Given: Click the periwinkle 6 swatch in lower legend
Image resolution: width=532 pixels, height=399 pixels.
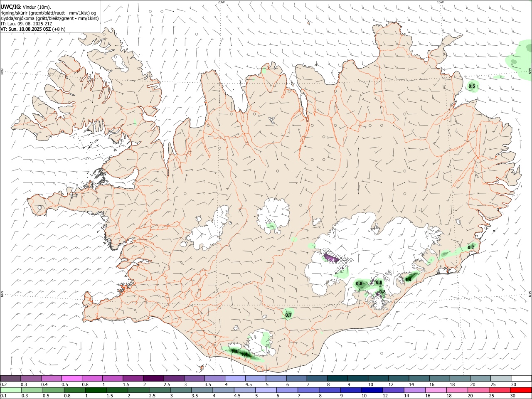Looking at the screenshot, I should click(x=287, y=390).
